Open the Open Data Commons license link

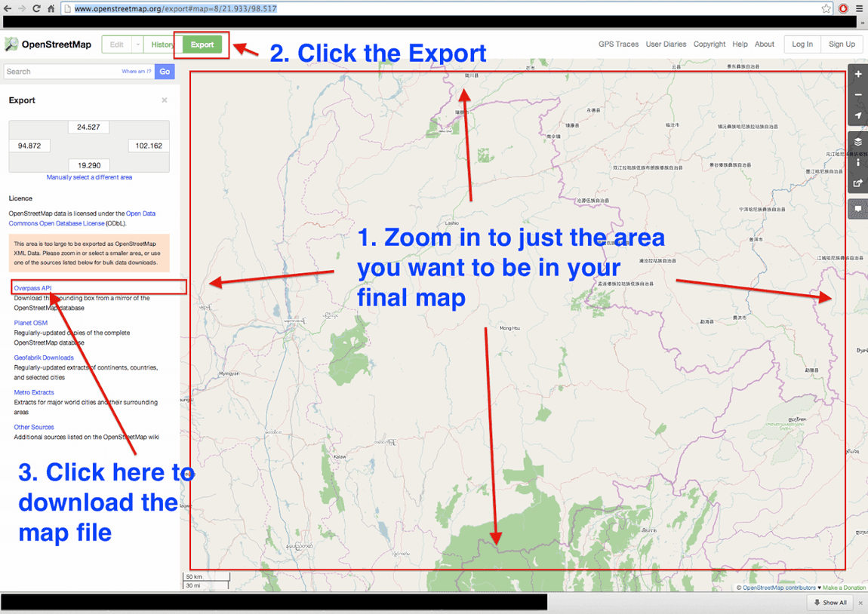(82, 219)
